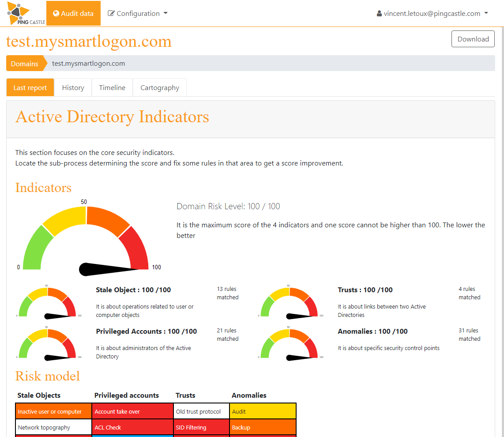This screenshot has height=437, width=504.
Task: Click the globe icon in Audit data
Action: click(x=56, y=13)
